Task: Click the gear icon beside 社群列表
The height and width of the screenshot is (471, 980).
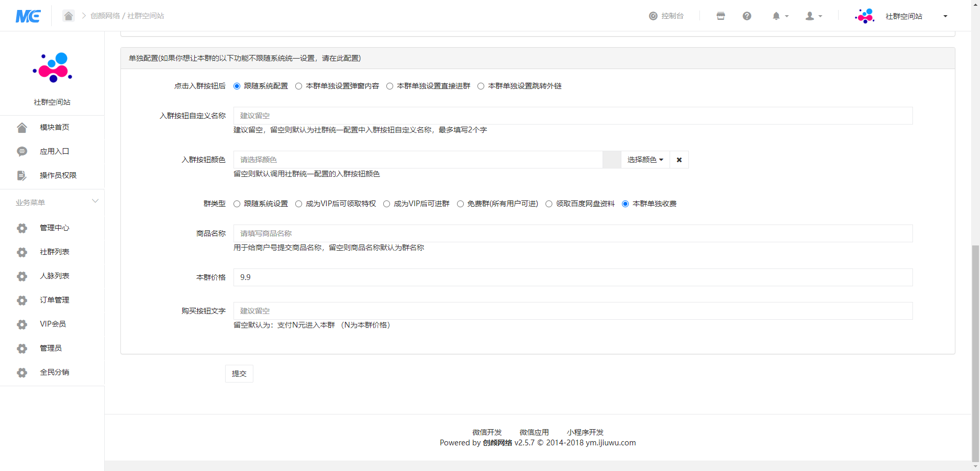Action: click(22, 252)
